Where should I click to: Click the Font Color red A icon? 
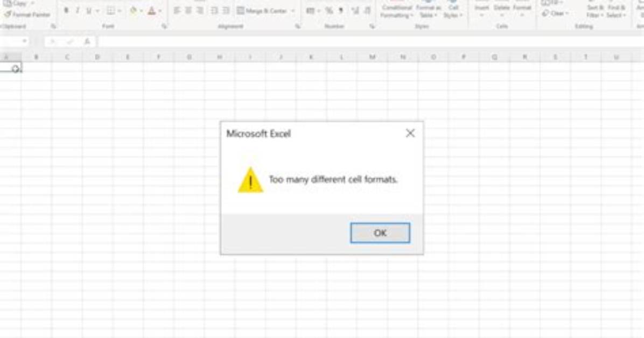151,11
